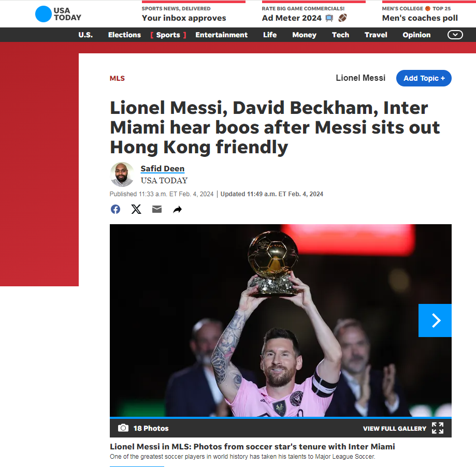
Task: Open the Lionel Messi topic link
Action: (360, 78)
